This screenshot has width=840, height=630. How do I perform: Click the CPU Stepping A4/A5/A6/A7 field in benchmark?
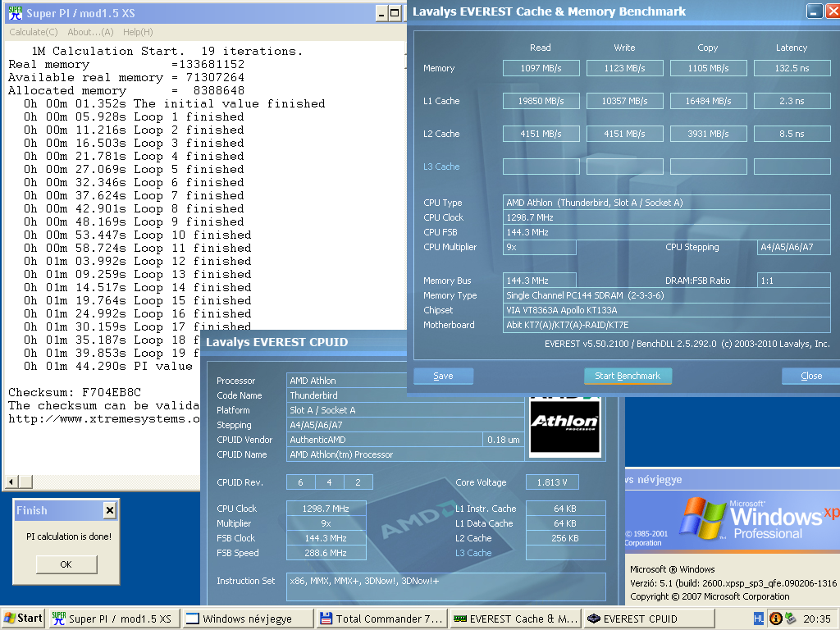(794, 247)
